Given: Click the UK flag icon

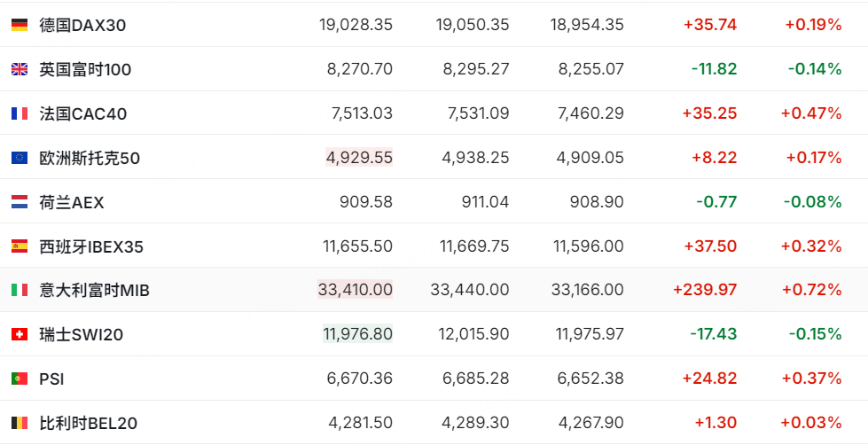Looking at the screenshot, I should point(19,69).
